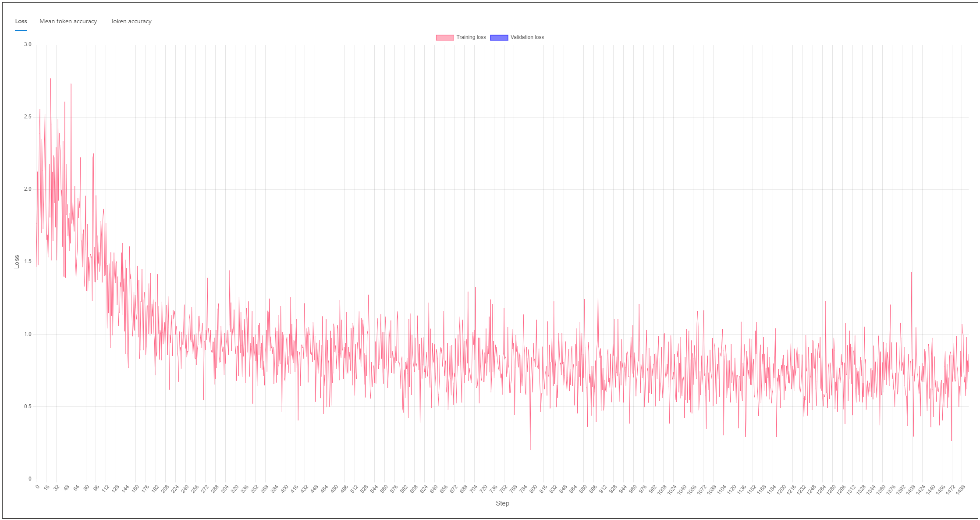
Task: Click the 400 step label on the x-axis
Action: point(284,488)
